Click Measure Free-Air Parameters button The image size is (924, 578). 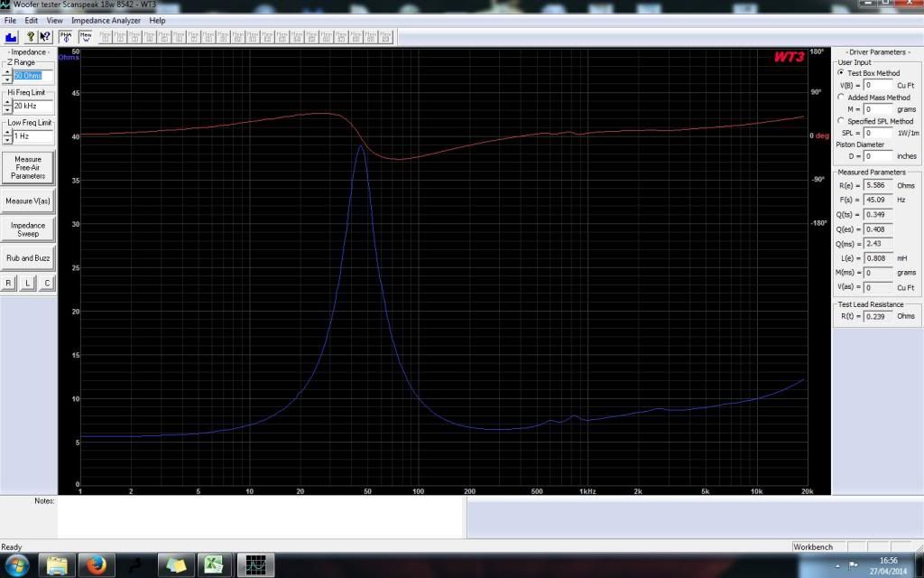tap(28, 167)
